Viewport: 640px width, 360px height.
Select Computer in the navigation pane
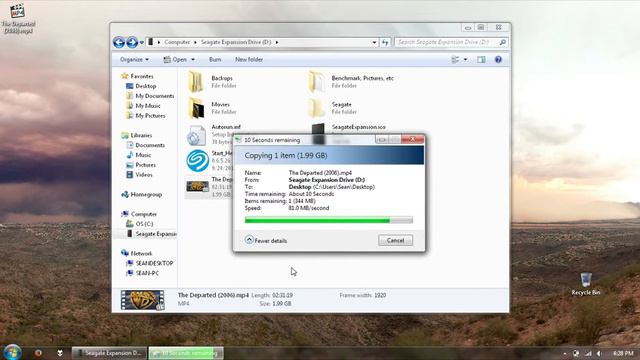(x=143, y=214)
